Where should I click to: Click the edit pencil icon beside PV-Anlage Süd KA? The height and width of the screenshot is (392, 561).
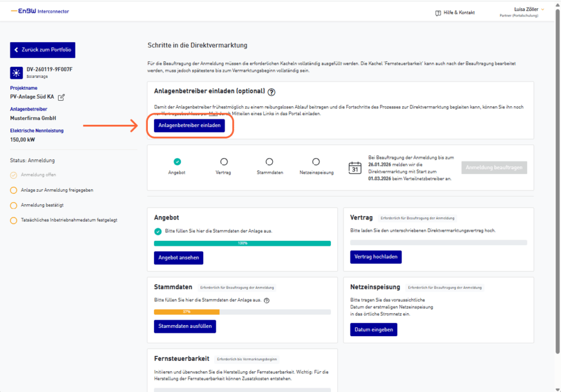(61, 97)
